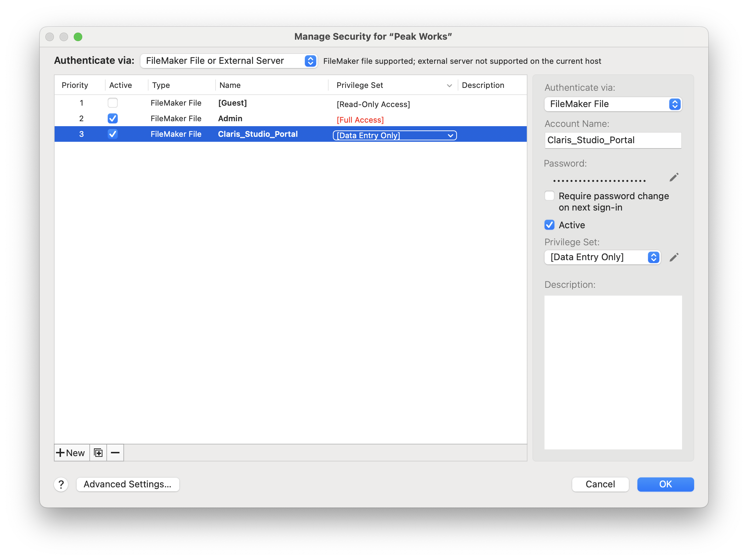Click inside the Account Name field
Image resolution: width=748 pixels, height=560 pixels.
click(613, 140)
